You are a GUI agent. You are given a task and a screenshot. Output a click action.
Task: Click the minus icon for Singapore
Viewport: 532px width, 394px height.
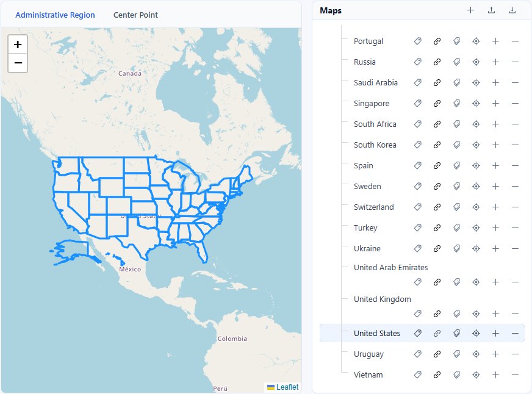tap(515, 103)
